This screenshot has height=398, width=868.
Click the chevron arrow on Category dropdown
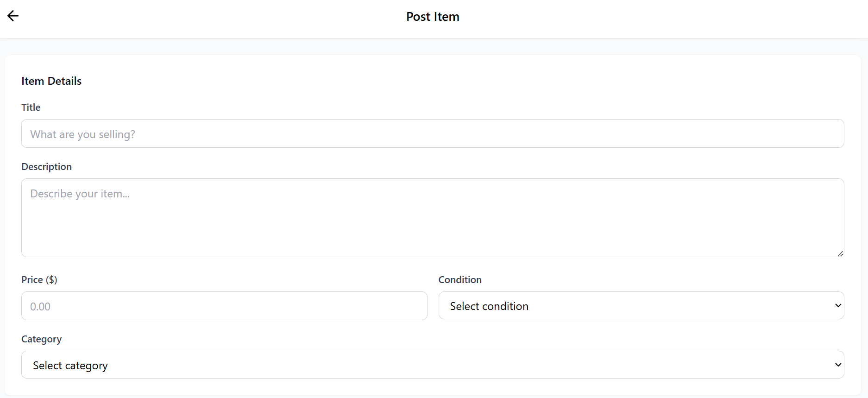pos(838,365)
